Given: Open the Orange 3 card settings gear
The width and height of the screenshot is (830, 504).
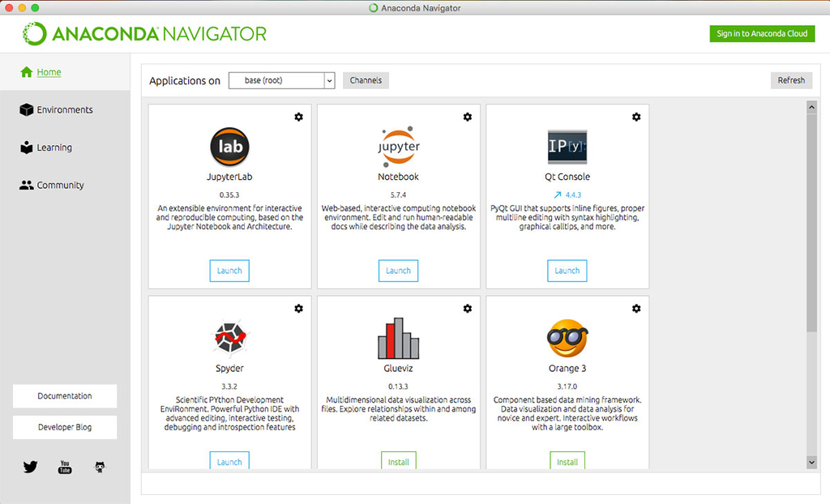Looking at the screenshot, I should [x=636, y=309].
